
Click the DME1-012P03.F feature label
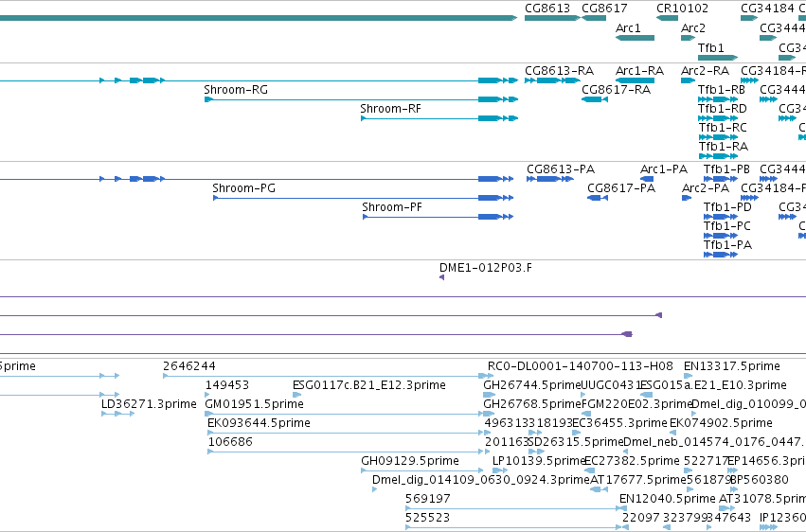486,268
